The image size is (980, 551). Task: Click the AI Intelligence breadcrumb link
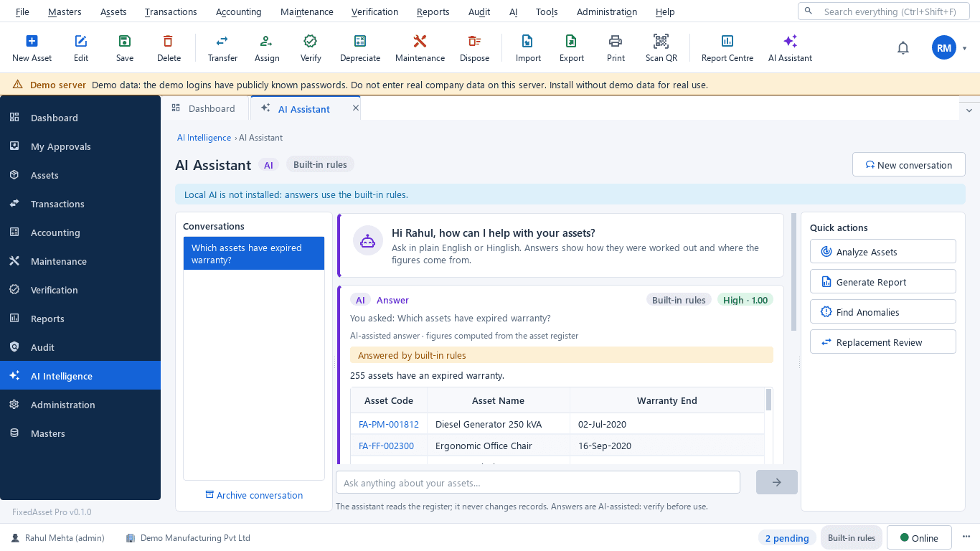(x=204, y=138)
